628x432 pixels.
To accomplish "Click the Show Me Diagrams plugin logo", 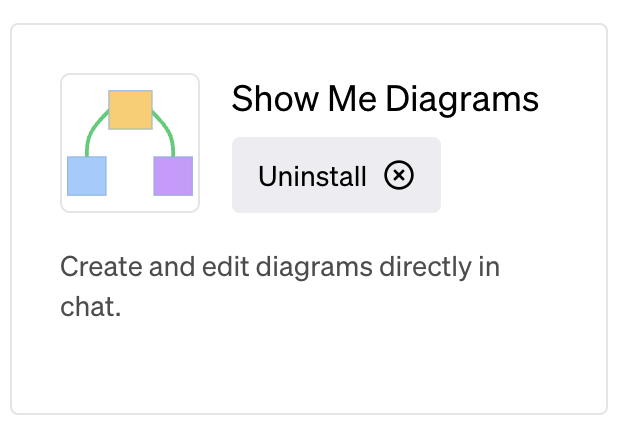I will point(130,143).
